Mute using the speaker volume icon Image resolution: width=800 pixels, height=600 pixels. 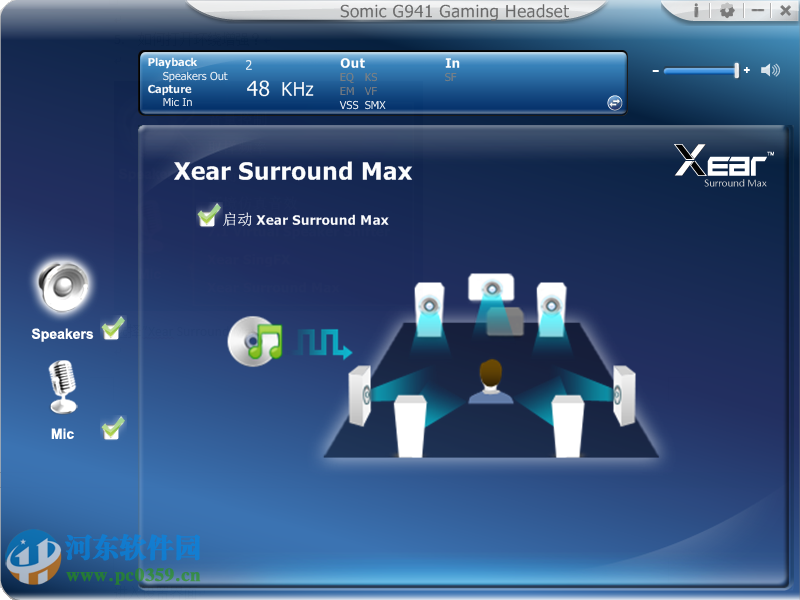click(770, 70)
